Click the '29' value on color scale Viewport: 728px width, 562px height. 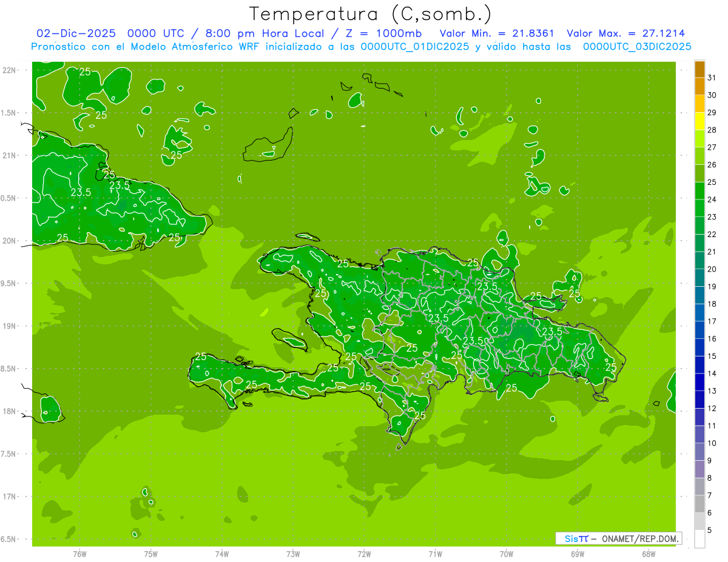pos(712,113)
